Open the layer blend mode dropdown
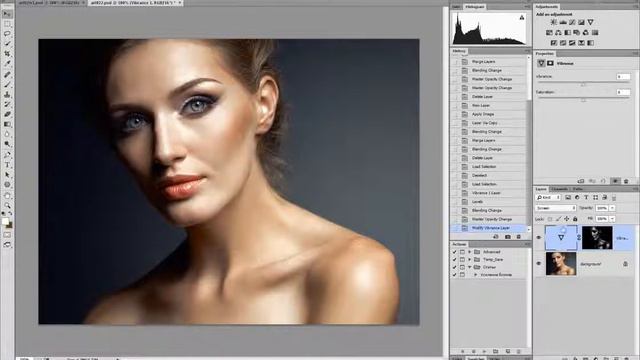Viewport: 640px width, 360px height. [x=556, y=208]
